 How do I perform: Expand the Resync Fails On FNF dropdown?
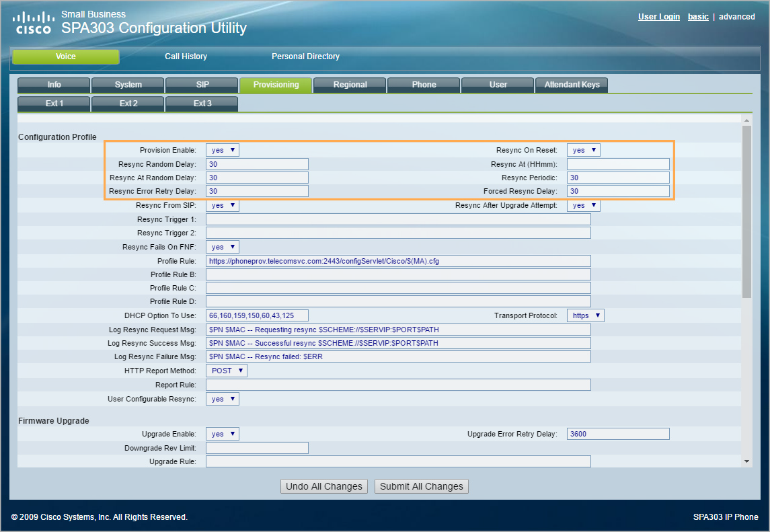click(223, 247)
